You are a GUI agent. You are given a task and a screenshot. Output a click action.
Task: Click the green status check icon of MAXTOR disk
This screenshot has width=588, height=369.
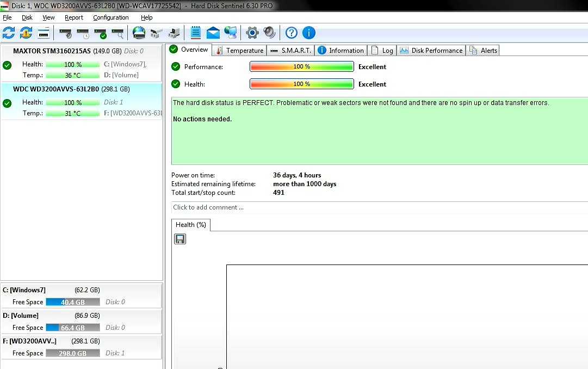[7, 65]
